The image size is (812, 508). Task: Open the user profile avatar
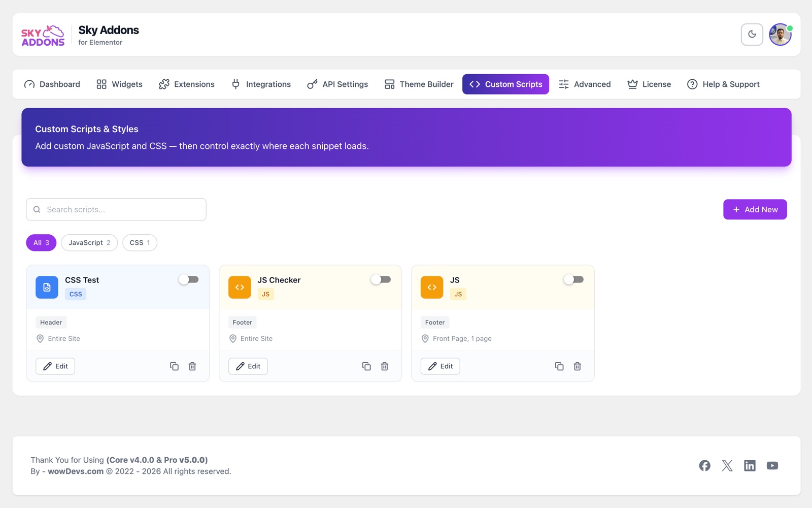pos(780,35)
